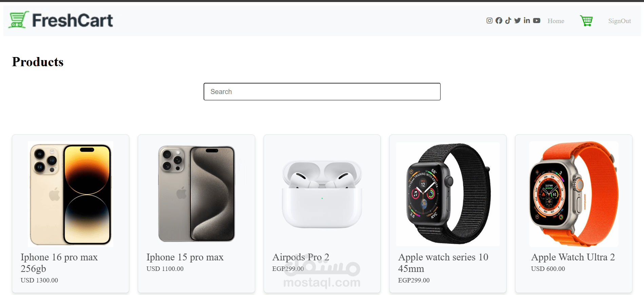Select the Iphone 15 pro max title

185,257
